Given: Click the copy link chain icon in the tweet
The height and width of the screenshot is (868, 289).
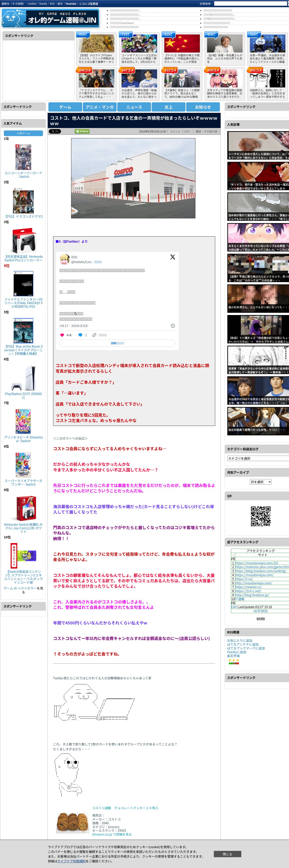Looking at the screenshot, I should click(x=95, y=335).
